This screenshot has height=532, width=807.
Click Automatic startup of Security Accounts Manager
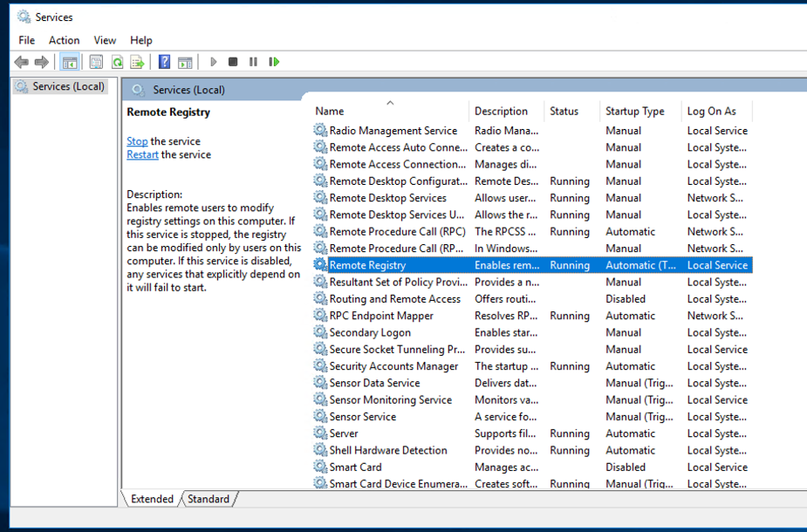[631, 365]
